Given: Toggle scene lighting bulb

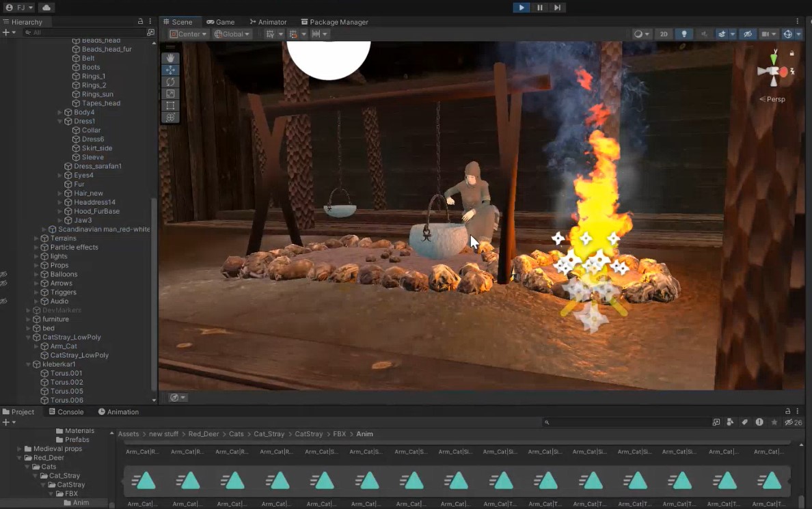Looking at the screenshot, I should (x=684, y=34).
